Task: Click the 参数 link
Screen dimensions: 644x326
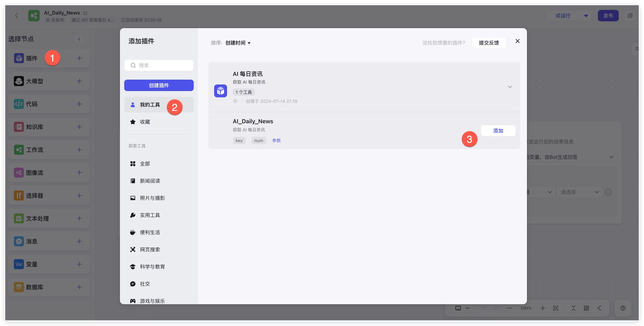Action: click(276, 140)
